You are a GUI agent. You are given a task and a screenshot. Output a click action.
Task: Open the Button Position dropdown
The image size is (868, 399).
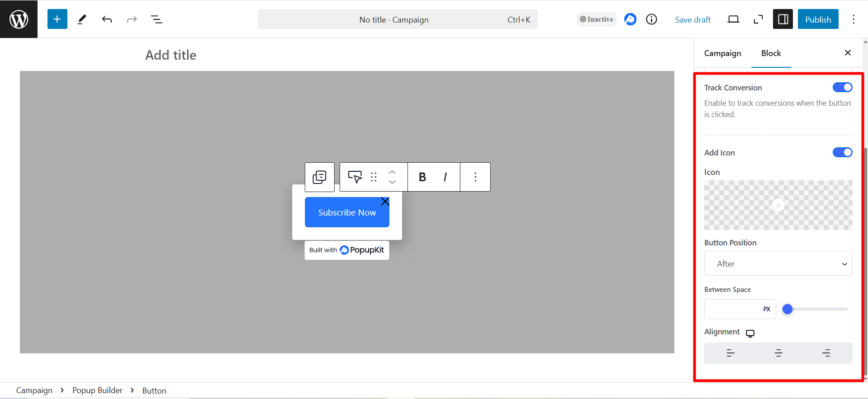tap(778, 263)
